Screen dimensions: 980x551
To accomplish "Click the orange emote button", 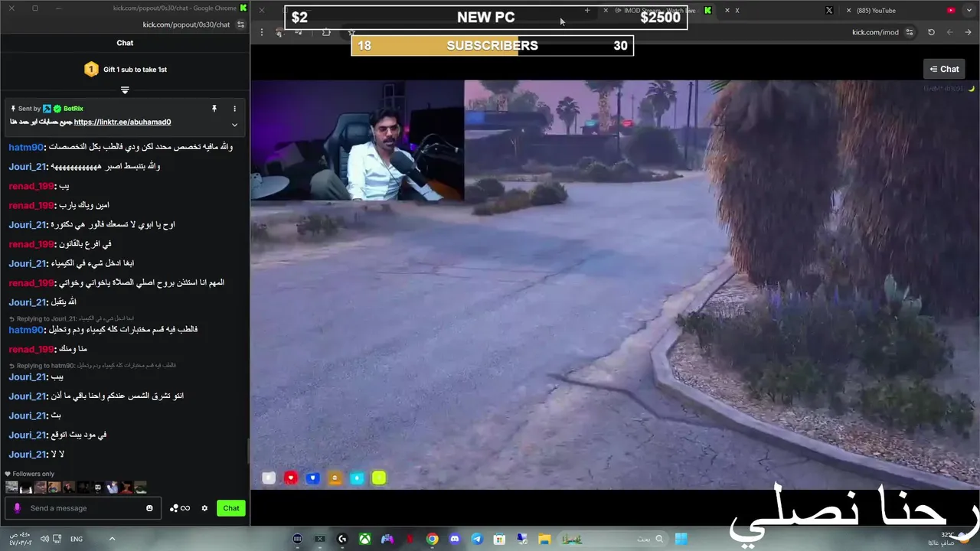I will pos(335,478).
